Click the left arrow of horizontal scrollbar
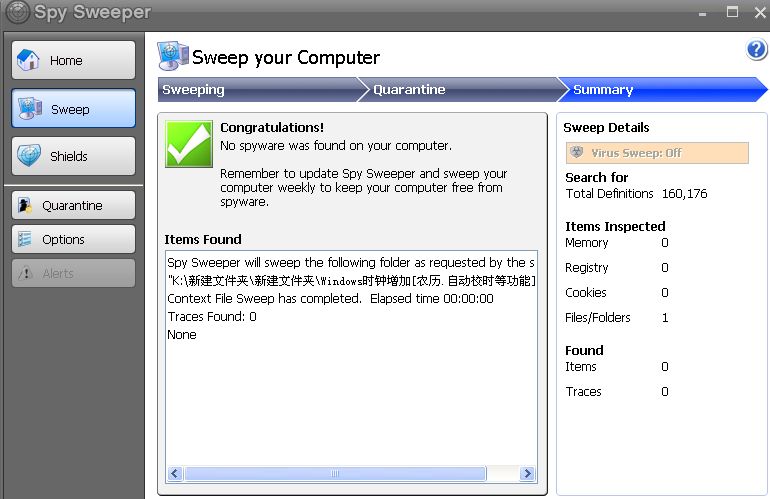This screenshot has width=770, height=499. (175, 473)
